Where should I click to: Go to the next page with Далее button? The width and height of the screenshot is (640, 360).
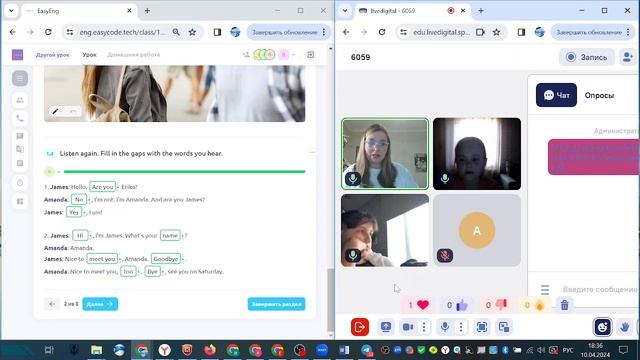coord(100,304)
